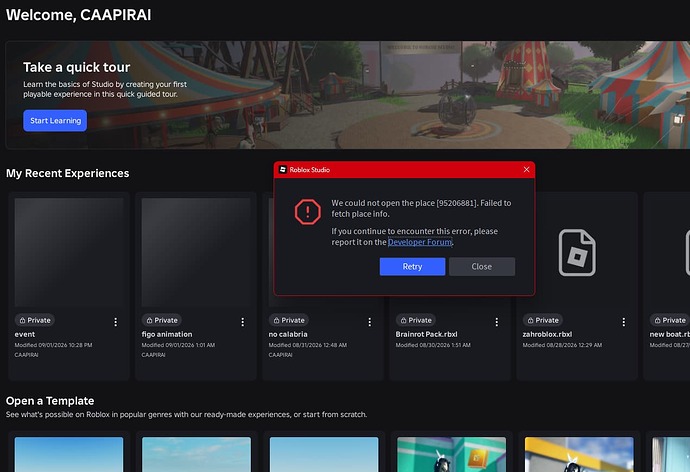Click the Take a quick tour heading
This screenshot has height=472, width=690.
(x=77, y=67)
